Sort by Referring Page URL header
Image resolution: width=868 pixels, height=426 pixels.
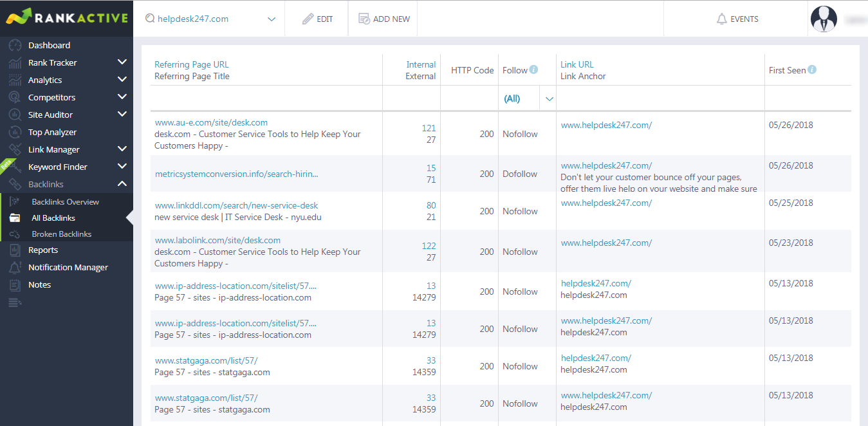click(x=192, y=64)
